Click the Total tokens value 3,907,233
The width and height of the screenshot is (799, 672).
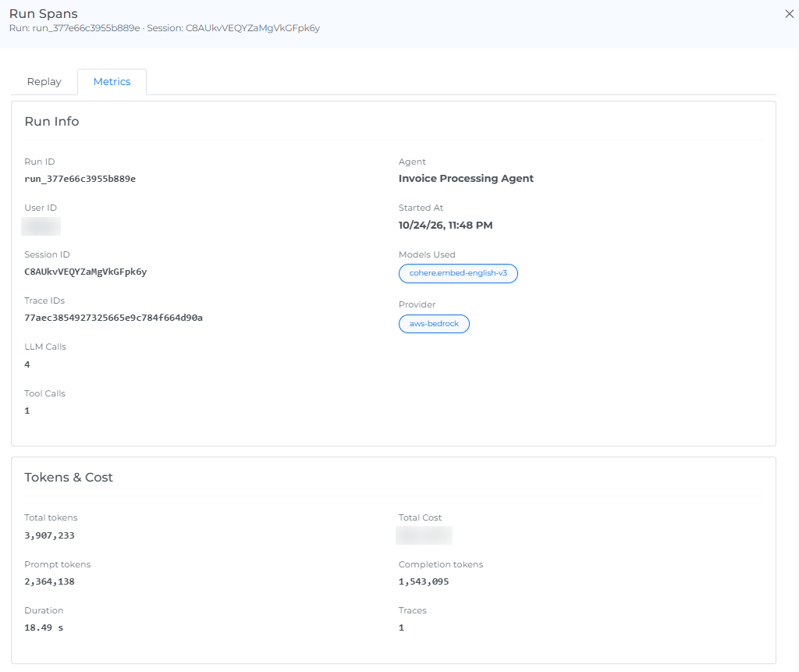coord(49,535)
